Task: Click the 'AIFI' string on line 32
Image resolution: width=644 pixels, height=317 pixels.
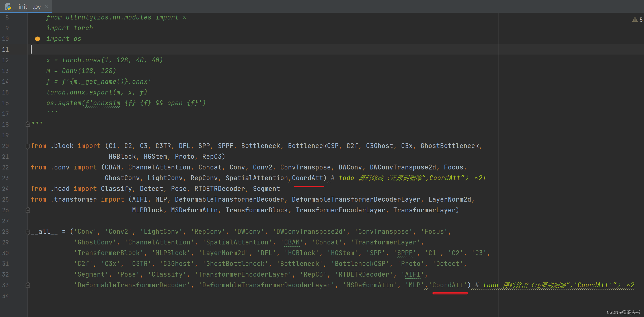Action: (x=413, y=275)
